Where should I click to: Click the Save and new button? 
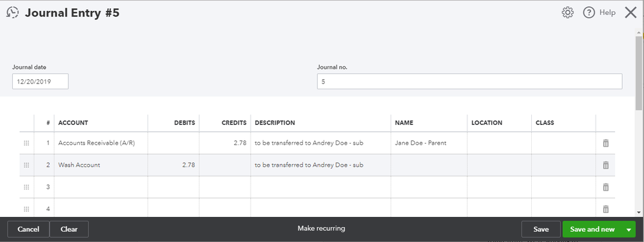[x=592, y=229]
